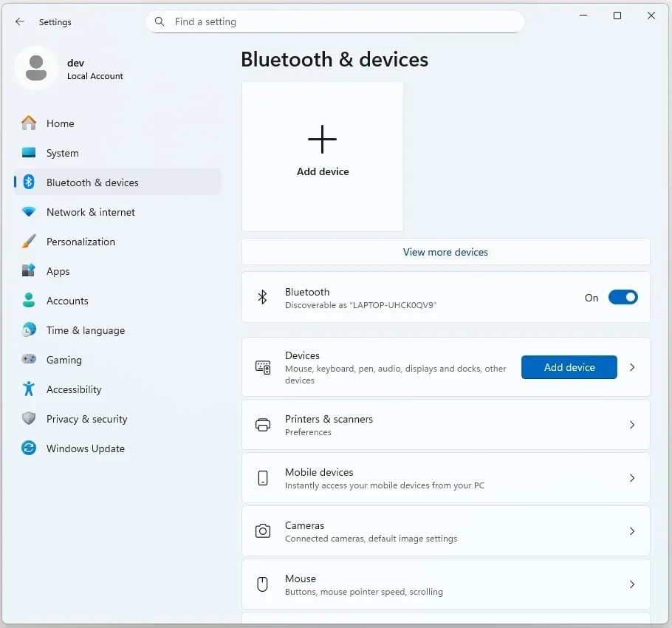The width and height of the screenshot is (672, 628).
Task: Click the dev user avatar picture
Action: point(36,68)
